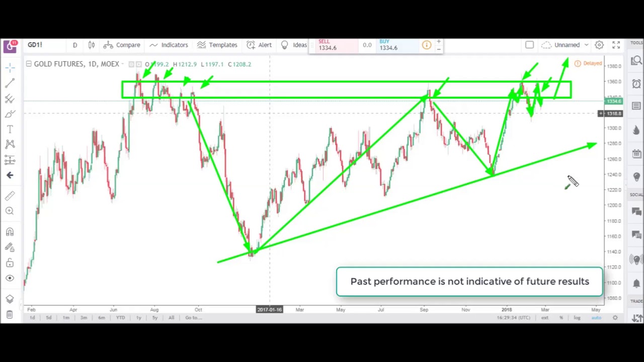
Task: Toggle the lock all drawings padlock
Action: (10, 263)
